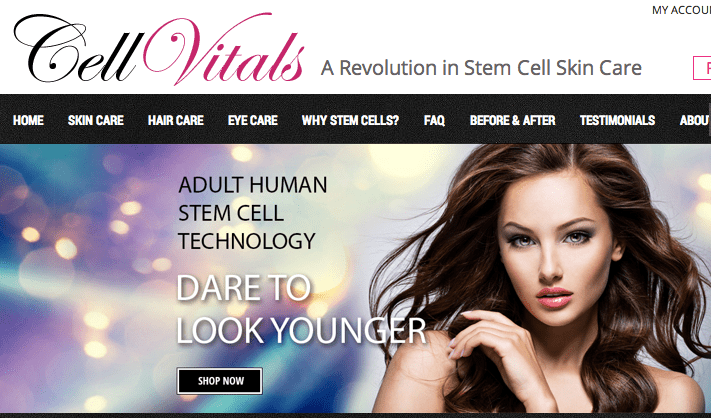
Task: Click the Dare To Look Younger headline
Action: (x=301, y=309)
